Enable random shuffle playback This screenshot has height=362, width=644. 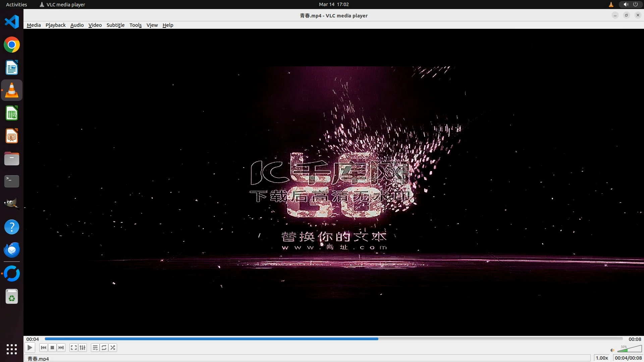pyautogui.click(x=113, y=348)
